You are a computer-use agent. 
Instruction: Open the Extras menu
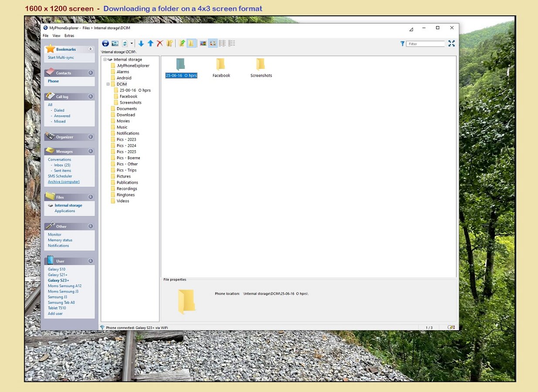[x=69, y=36]
